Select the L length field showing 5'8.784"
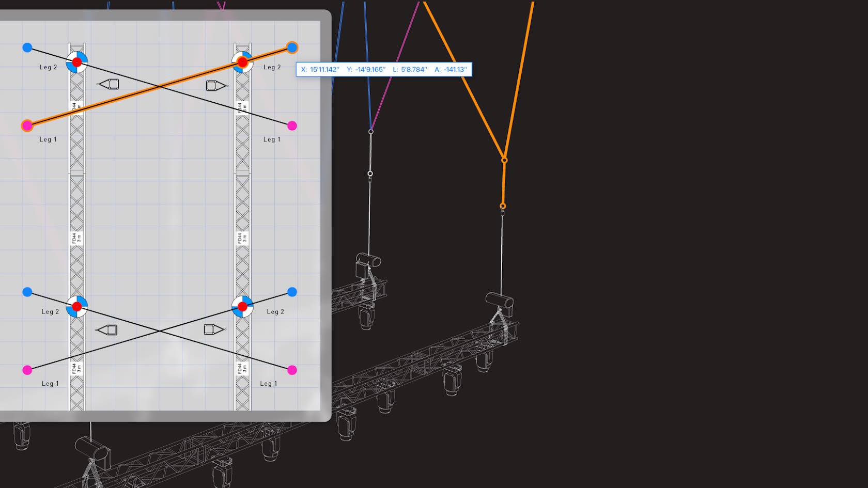The image size is (868, 488). coord(410,70)
